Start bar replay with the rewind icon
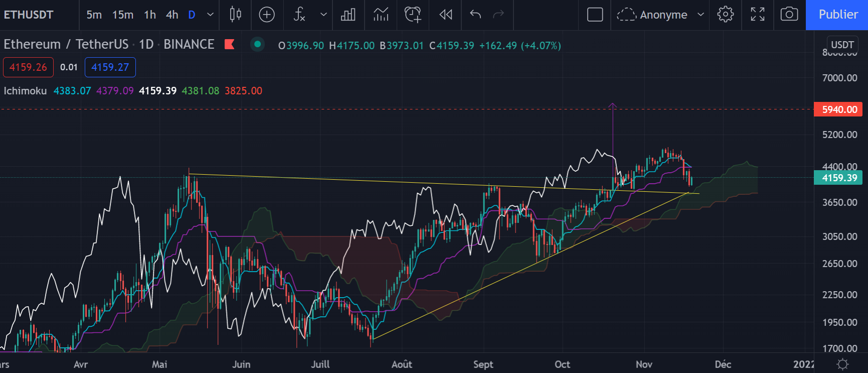Image resolution: width=868 pixels, height=373 pixels. tap(445, 15)
